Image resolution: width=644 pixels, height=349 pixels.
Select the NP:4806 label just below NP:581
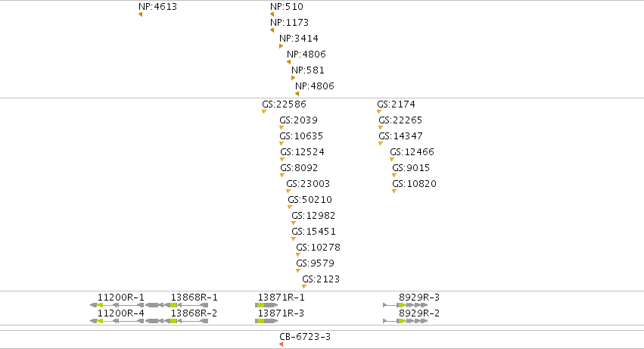tap(315, 86)
